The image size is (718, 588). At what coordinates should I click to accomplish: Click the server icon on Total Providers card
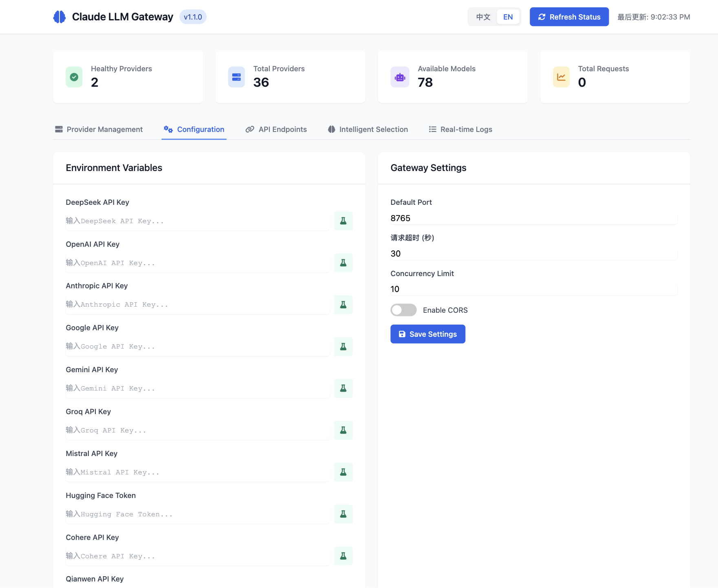(236, 77)
